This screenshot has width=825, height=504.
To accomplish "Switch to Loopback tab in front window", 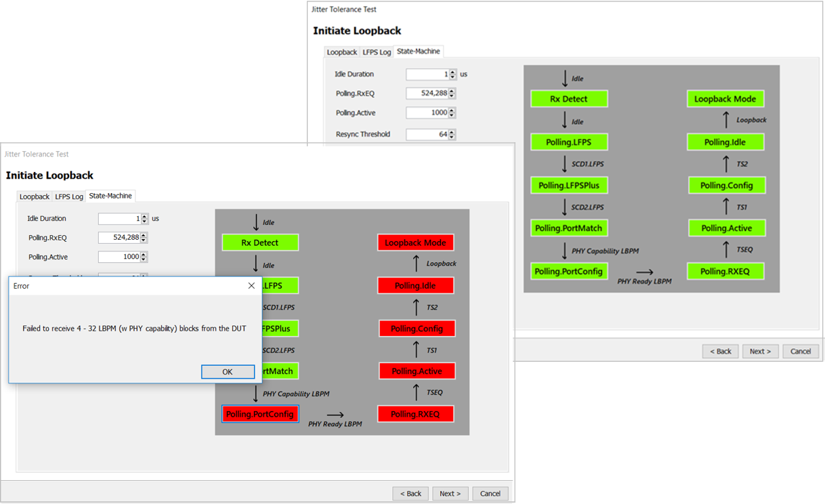I will (34, 196).
